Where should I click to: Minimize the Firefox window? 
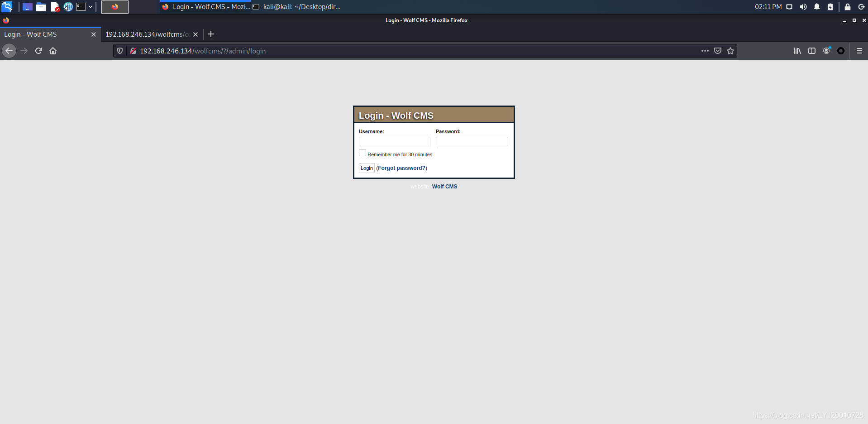844,20
